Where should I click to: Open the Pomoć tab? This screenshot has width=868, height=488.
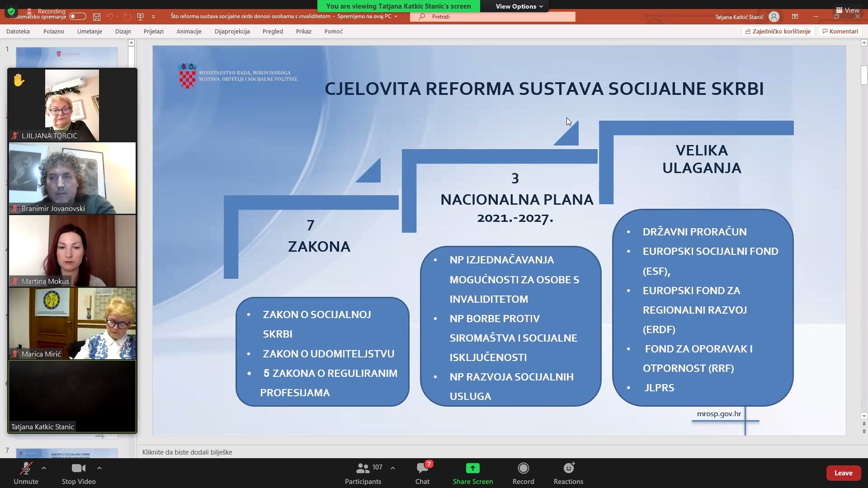tap(334, 31)
